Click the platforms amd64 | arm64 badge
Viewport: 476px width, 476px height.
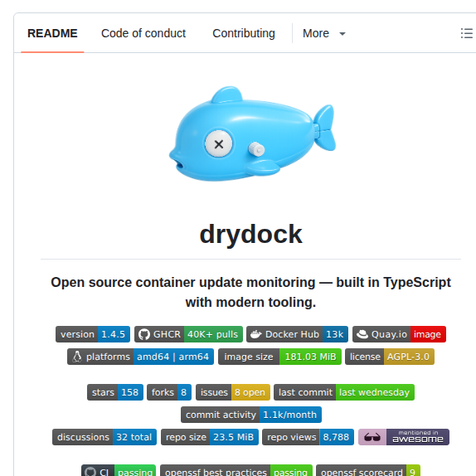140,357
